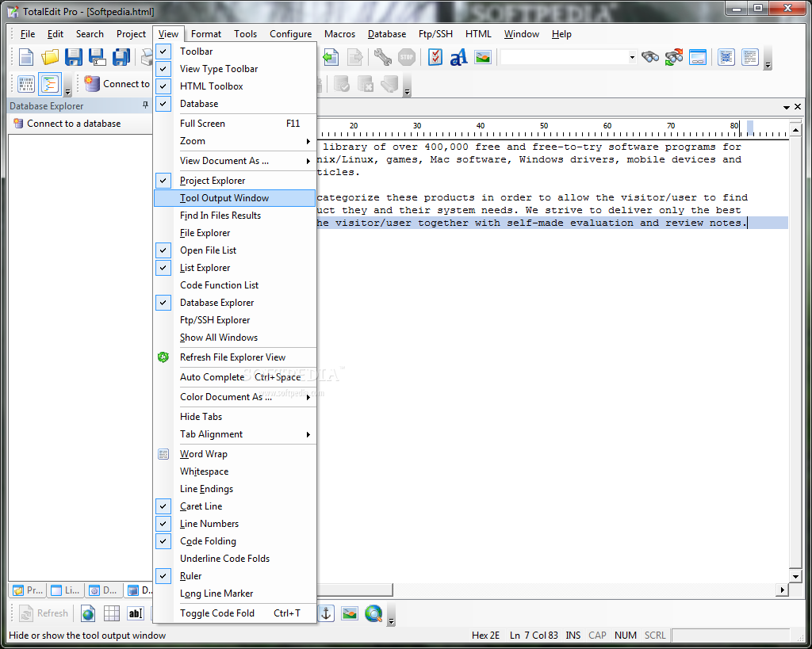Disable Caret Line highlighting

(235, 506)
